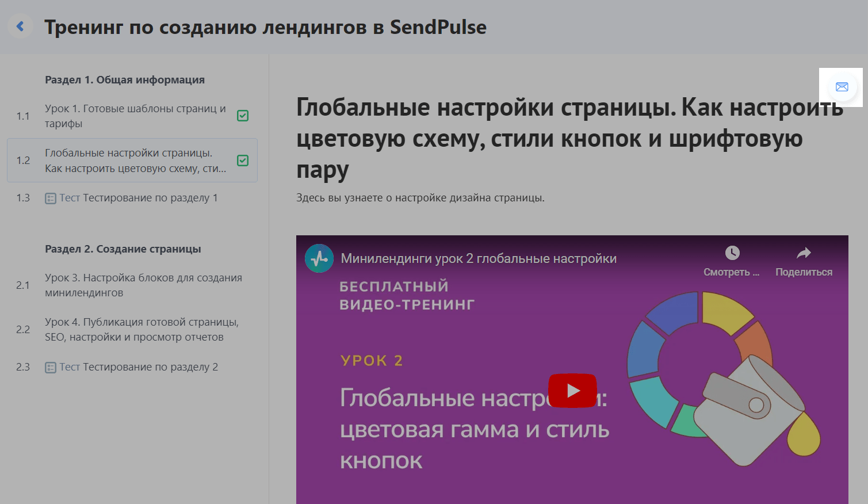868x504 pixels.
Task: Open Тестирование по разделу 1
Action: tap(150, 198)
